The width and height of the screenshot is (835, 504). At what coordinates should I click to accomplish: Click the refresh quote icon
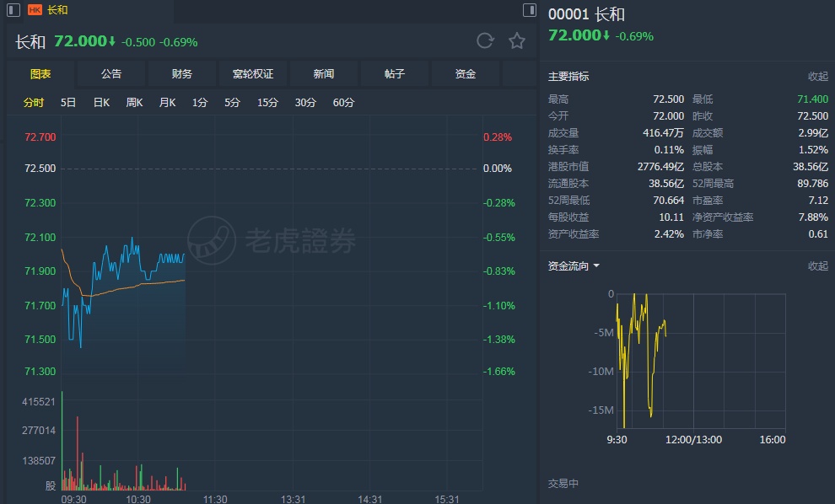(x=485, y=41)
